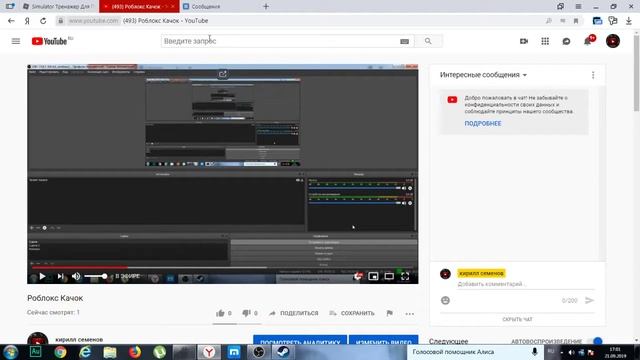Image resolution: width=640 pixels, height=360 pixels.
Task: Open the YouTube apps grid
Action: 545,41
